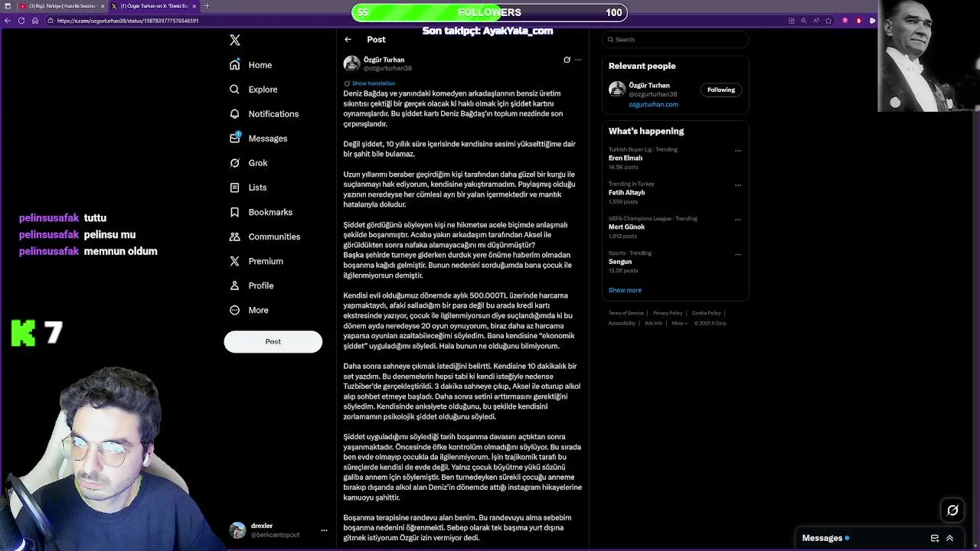Open the Premium X icon

click(235, 261)
